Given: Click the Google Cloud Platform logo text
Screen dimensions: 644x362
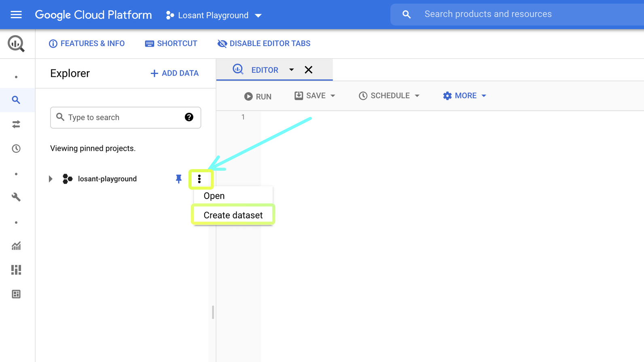Looking at the screenshot, I should pyautogui.click(x=93, y=15).
